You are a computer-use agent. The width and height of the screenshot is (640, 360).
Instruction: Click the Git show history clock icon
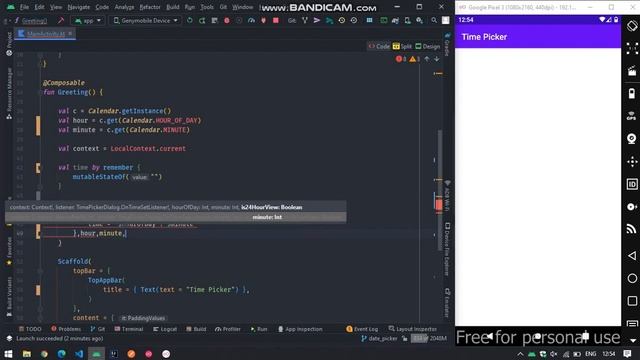click(x=342, y=20)
